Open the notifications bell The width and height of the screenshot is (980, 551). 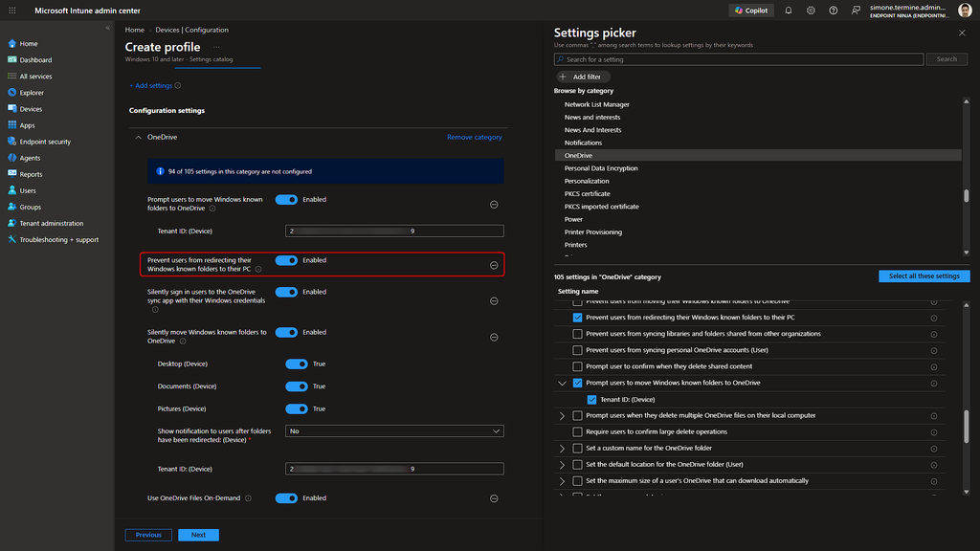789,11
